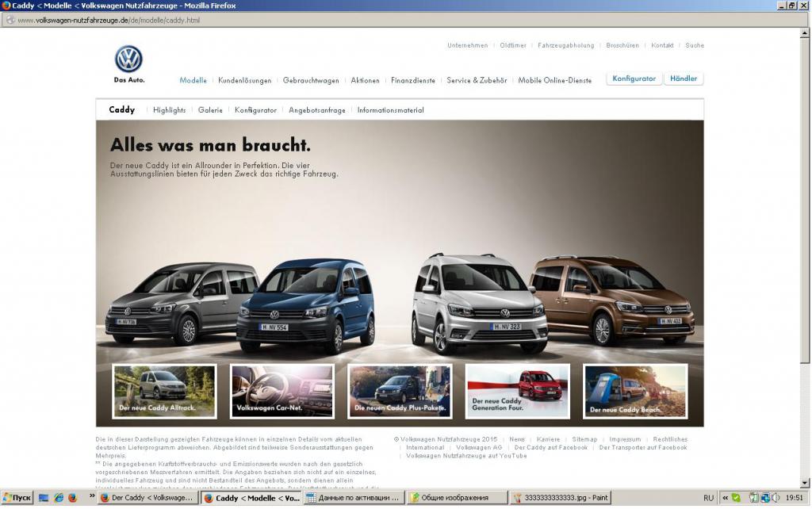The image size is (812, 509).
Task: Open the International footer link
Action: pyautogui.click(x=425, y=447)
